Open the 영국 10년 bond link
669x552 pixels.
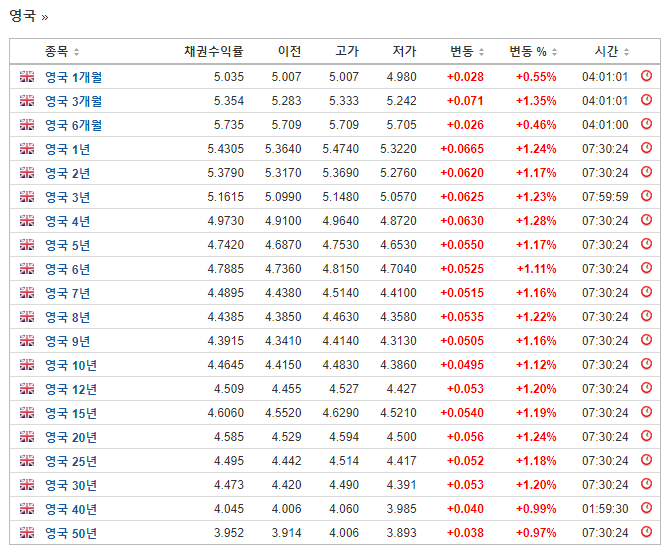(x=71, y=365)
